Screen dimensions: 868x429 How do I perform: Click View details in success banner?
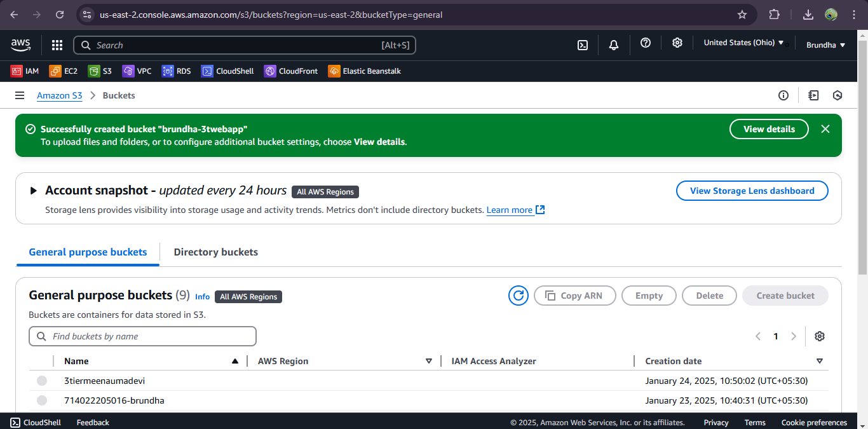click(x=769, y=129)
